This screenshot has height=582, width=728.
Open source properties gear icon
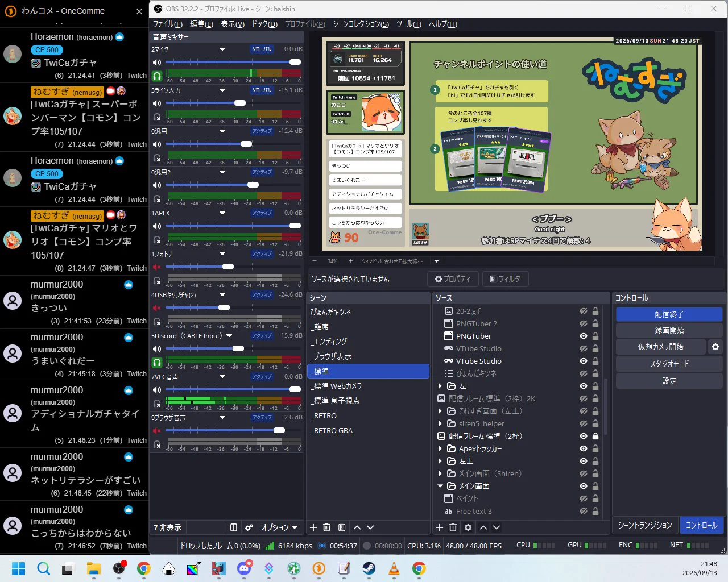pos(468,527)
